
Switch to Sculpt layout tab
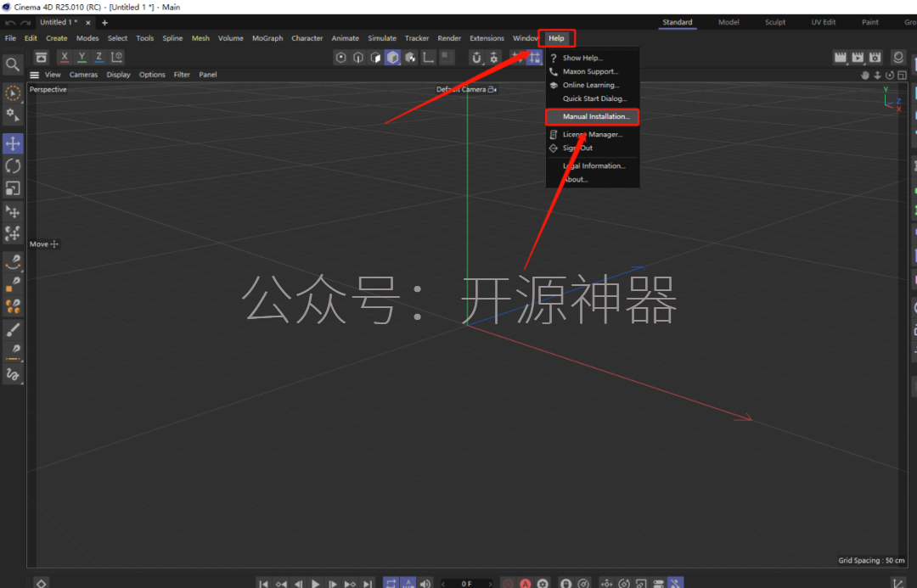(775, 22)
